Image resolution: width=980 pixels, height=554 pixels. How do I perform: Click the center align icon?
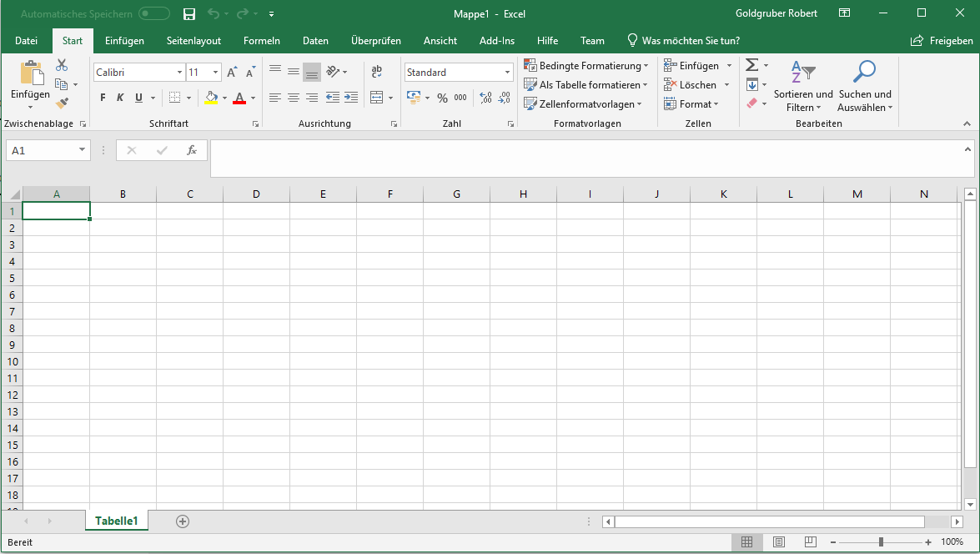click(x=294, y=98)
